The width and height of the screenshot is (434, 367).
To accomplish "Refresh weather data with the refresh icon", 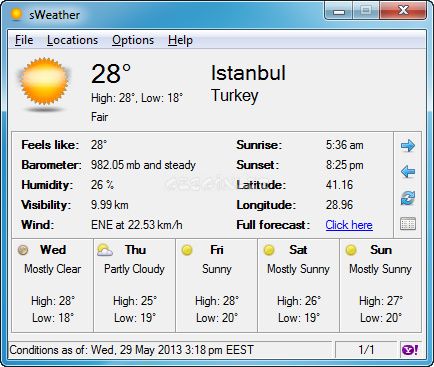I will tap(408, 198).
